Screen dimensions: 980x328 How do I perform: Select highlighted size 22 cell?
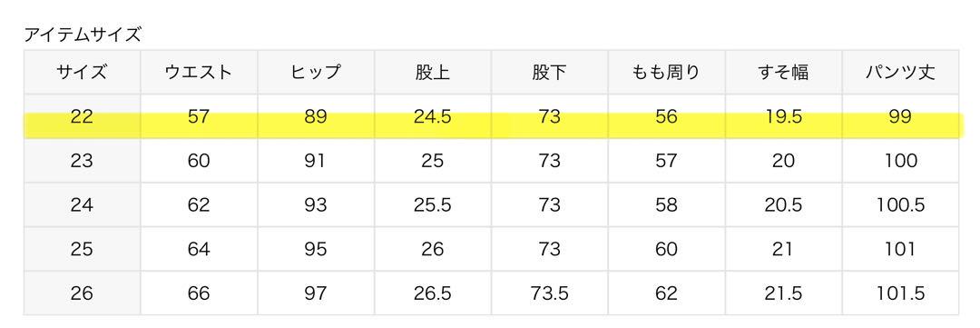(82, 116)
